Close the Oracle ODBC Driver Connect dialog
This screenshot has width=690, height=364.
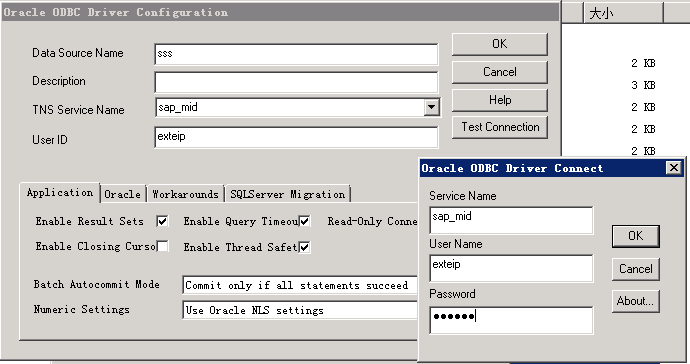click(x=674, y=168)
